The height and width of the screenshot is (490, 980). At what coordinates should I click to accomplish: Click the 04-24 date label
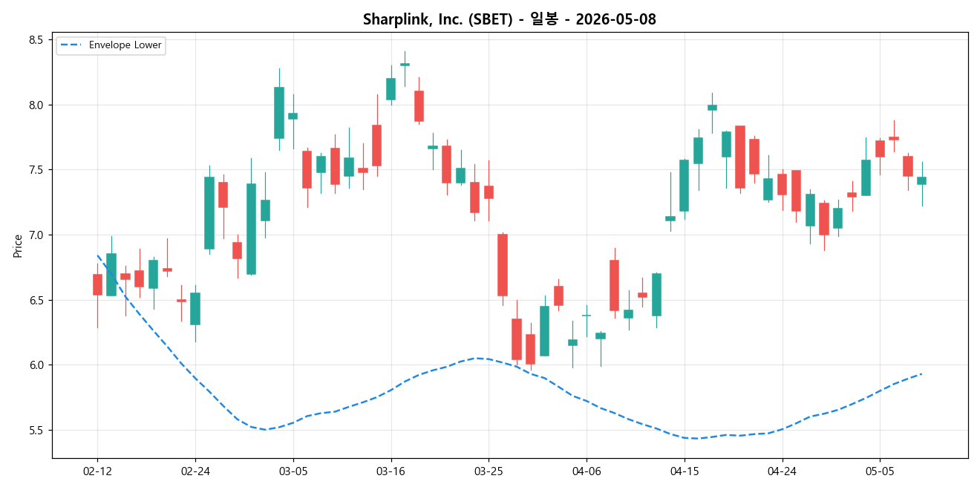[783, 471]
